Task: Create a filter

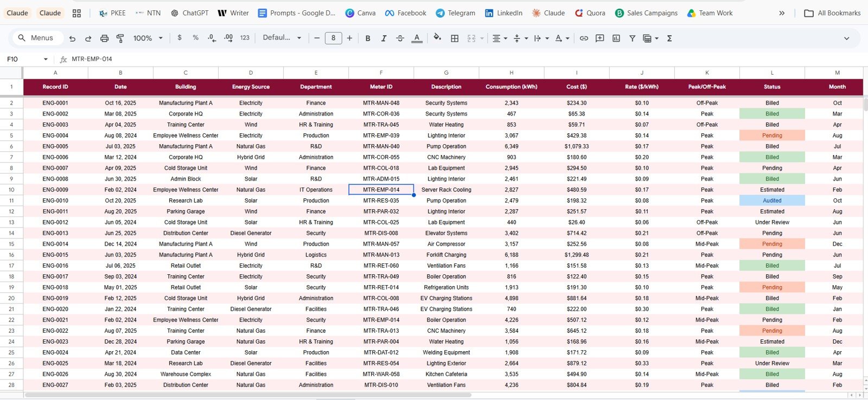Action: (632, 38)
